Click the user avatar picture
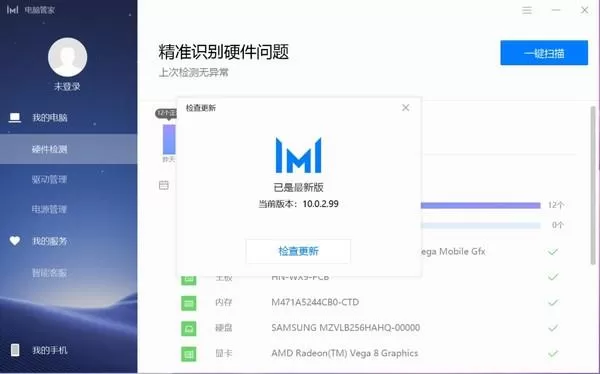Image resolution: width=600 pixels, height=374 pixels. coord(68,57)
